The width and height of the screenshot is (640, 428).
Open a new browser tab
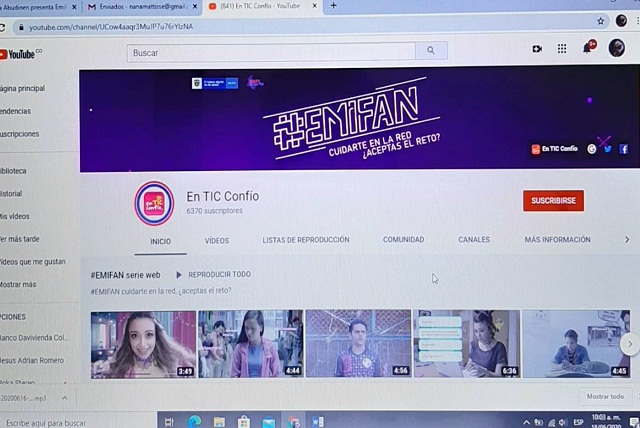(x=333, y=6)
